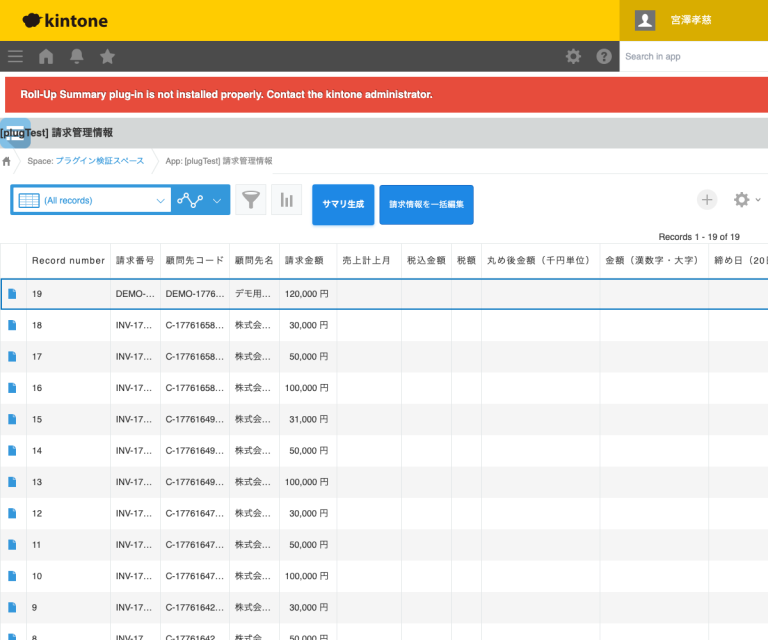Viewport: 768px width, 640px height.
Task: Add a new record with plus icon
Action: pos(707,200)
